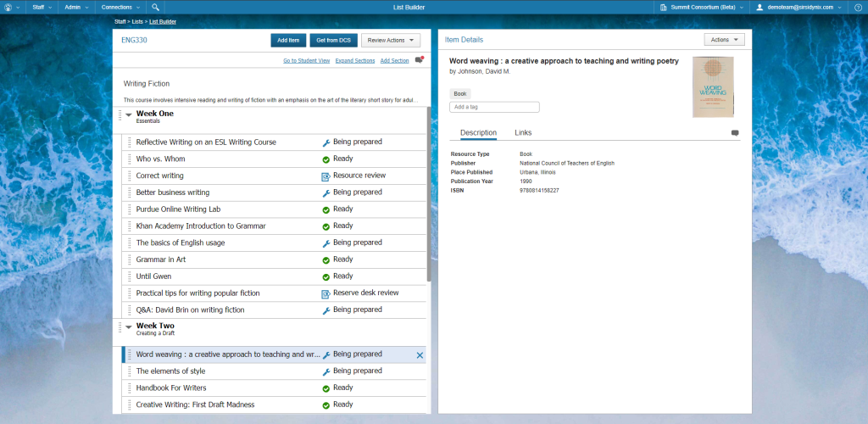Remove Word weaving item with X icon

[420, 354]
